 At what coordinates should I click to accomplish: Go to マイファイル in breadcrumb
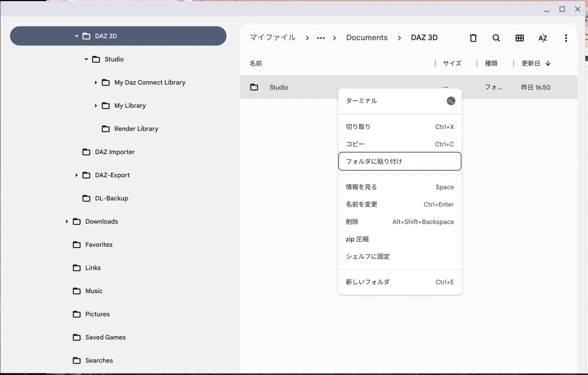click(x=273, y=38)
